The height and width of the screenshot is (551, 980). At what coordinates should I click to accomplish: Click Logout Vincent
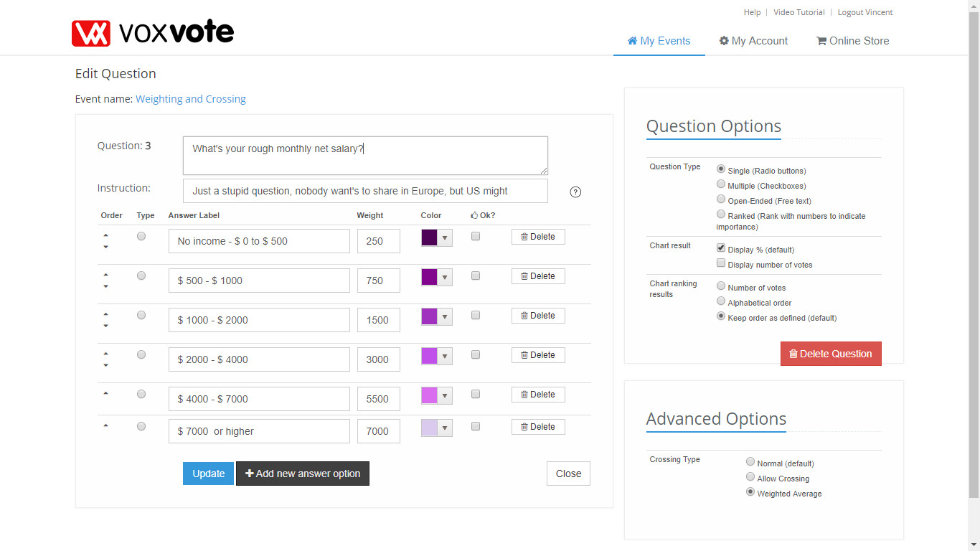(x=865, y=12)
